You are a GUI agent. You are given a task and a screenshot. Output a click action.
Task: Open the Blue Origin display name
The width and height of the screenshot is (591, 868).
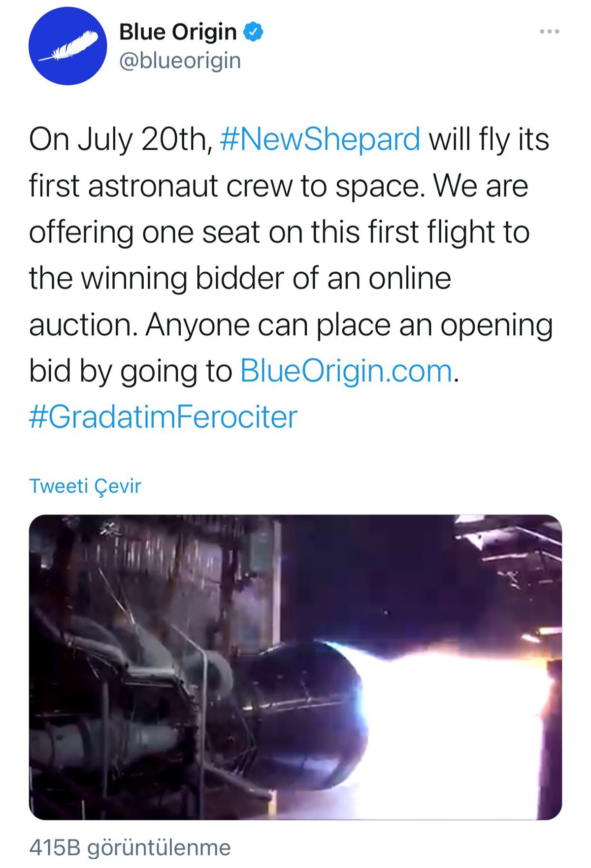[x=178, y=32]
